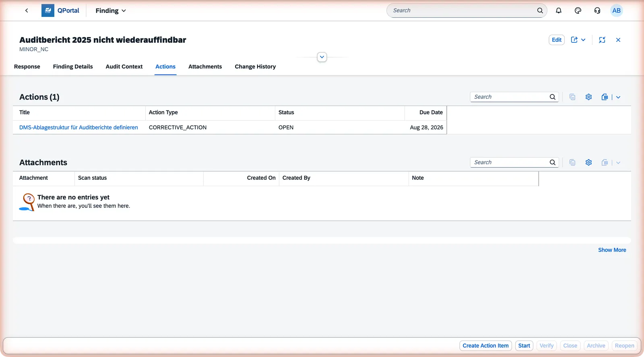644x357 pixels.
Task: Open Attachments table settings gear
Action: 588,162
